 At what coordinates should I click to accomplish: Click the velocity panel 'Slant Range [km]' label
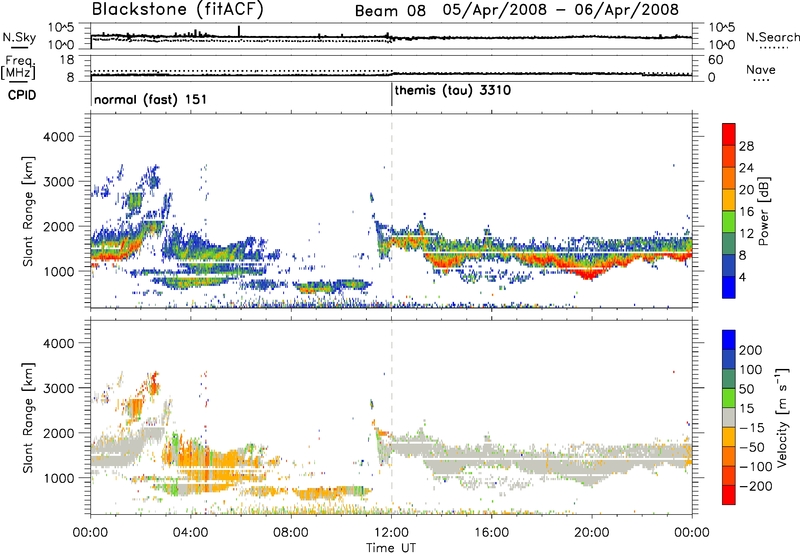(28, 418)
